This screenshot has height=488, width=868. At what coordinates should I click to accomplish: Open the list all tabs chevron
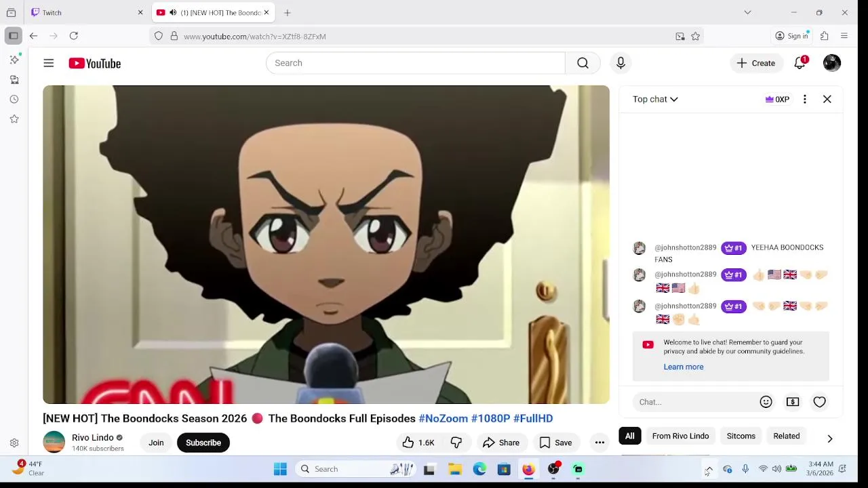[x=747, y=12]
